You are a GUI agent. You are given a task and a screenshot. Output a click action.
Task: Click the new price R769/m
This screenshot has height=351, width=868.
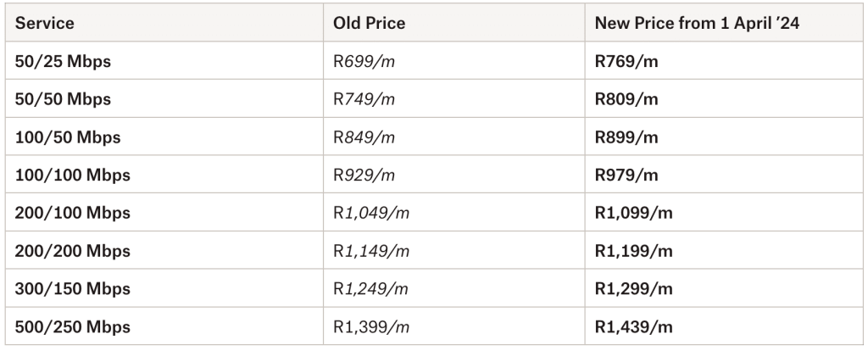click(x=626, y=61)
